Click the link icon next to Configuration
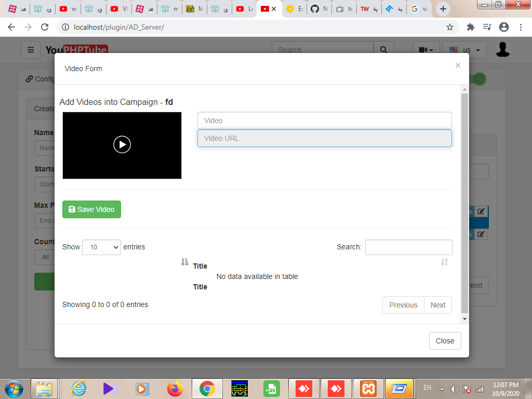 (30, 79)
